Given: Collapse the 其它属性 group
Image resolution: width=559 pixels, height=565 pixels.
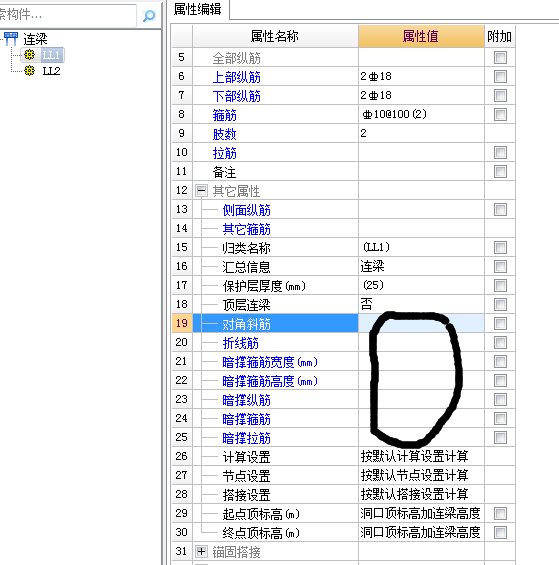Looking at the screenshot, I should [201, 190].
